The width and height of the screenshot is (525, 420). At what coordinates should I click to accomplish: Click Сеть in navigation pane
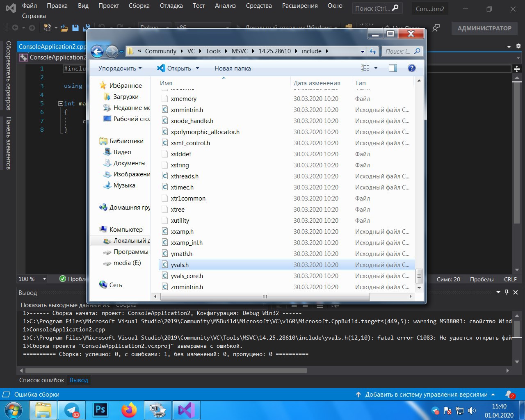(115, 285)
